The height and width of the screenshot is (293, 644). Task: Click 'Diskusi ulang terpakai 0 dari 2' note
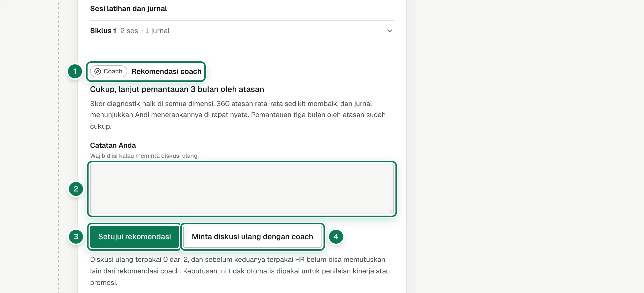coord(240,271)
